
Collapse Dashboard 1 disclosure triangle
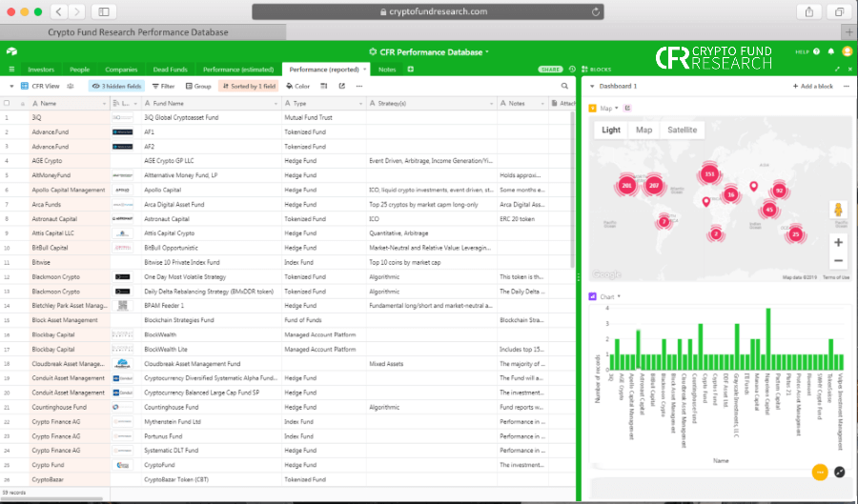(592, 87)
